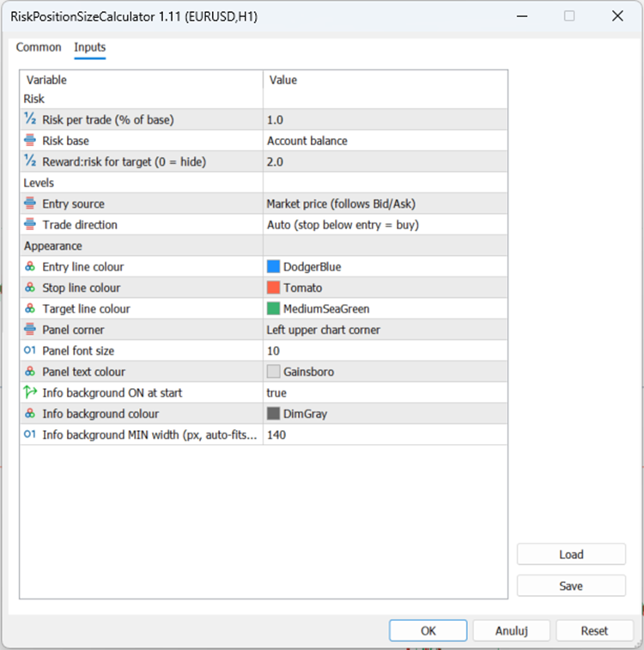
Task: Confirm settings with the OK button
Action: (428, 630)
